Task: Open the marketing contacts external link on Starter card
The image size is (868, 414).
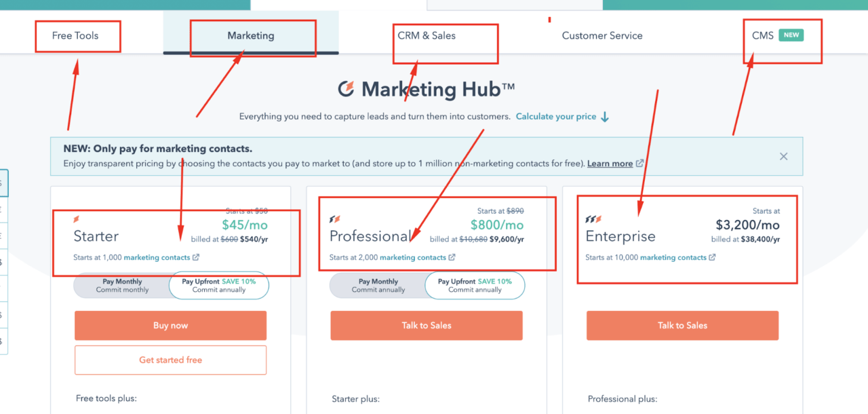Action: (x=196, y=257)
